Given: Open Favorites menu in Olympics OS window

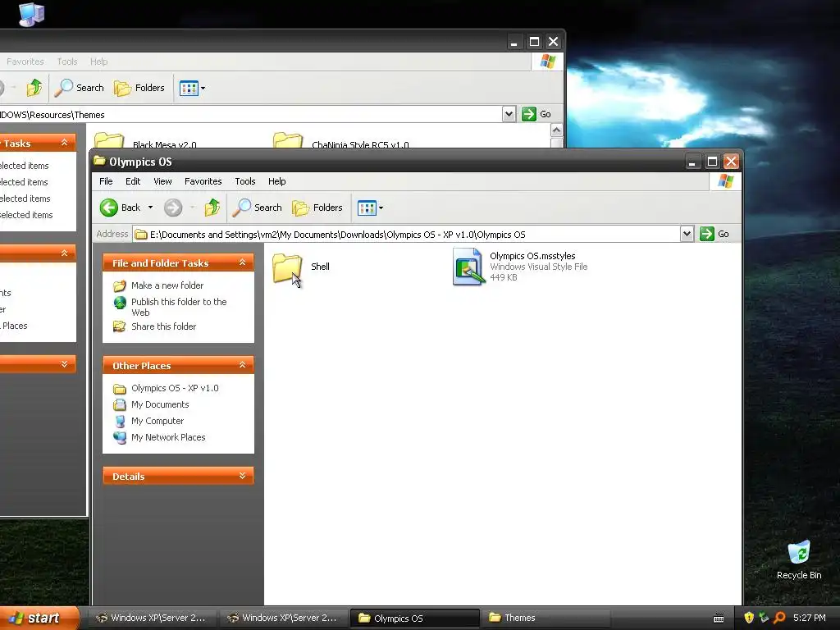Looking at the screenshot, I should [203, 181].
